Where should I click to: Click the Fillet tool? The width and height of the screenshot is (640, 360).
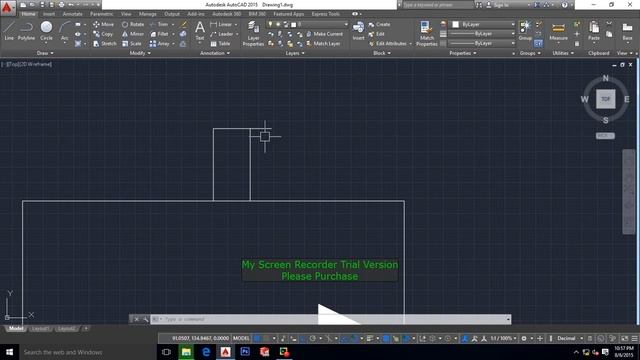click(159, 34)
